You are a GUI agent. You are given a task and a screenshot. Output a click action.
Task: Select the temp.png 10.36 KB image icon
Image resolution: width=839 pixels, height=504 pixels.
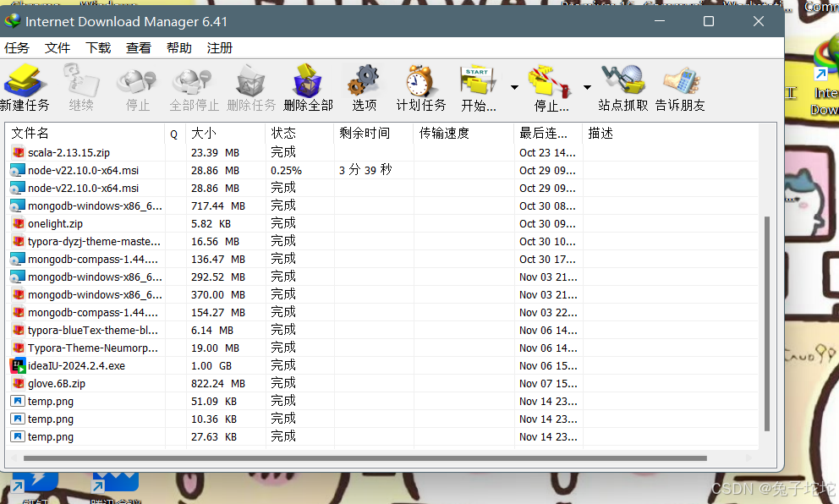19,419
